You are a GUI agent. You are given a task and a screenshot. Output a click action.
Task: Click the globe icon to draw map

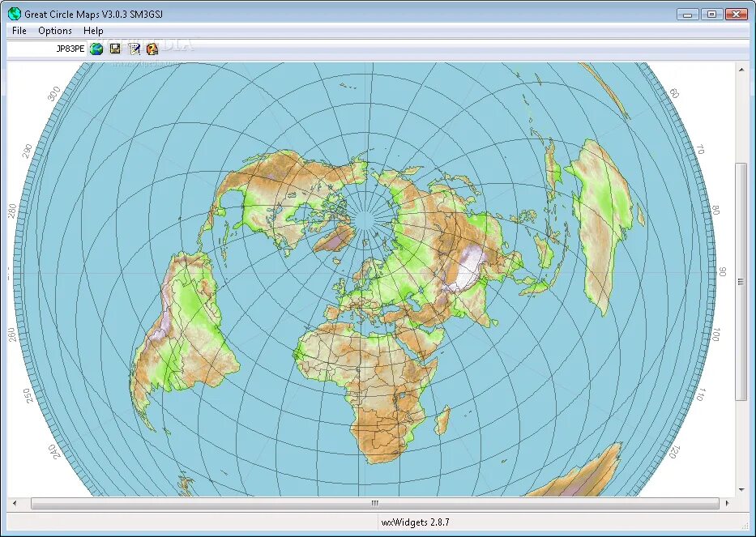96,49
